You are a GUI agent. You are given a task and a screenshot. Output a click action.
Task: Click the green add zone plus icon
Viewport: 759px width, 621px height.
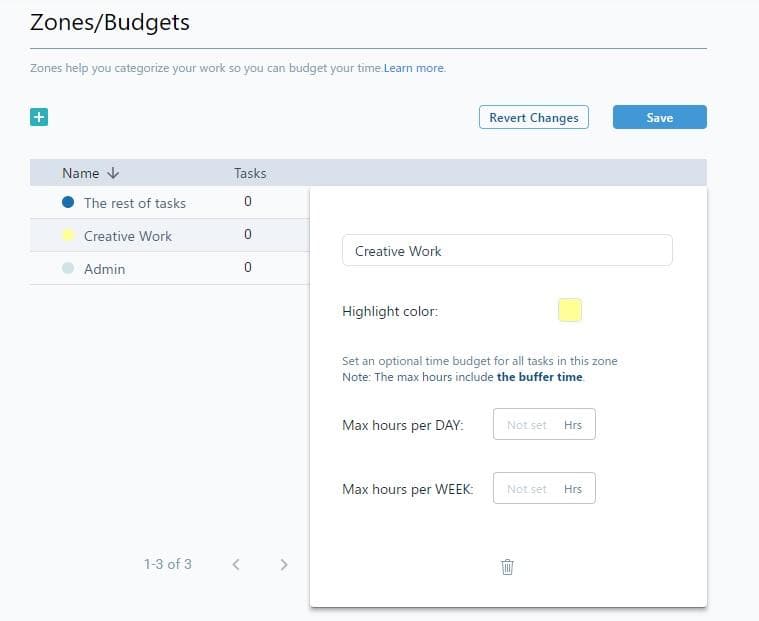click(x=39, y=118)
